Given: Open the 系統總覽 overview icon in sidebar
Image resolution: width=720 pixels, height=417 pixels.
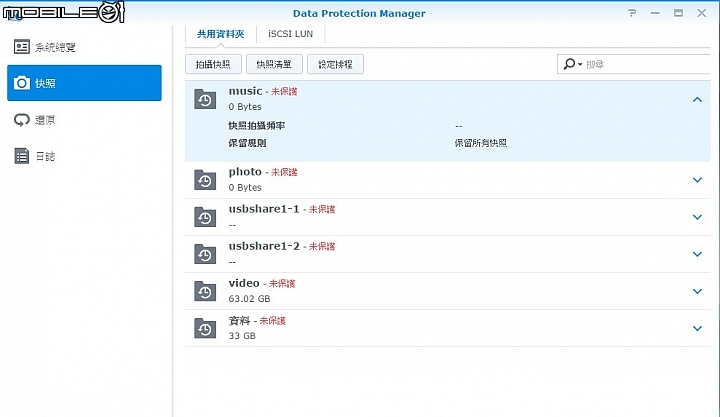Looking at the screenshot, I should click(x=22, y=47).
